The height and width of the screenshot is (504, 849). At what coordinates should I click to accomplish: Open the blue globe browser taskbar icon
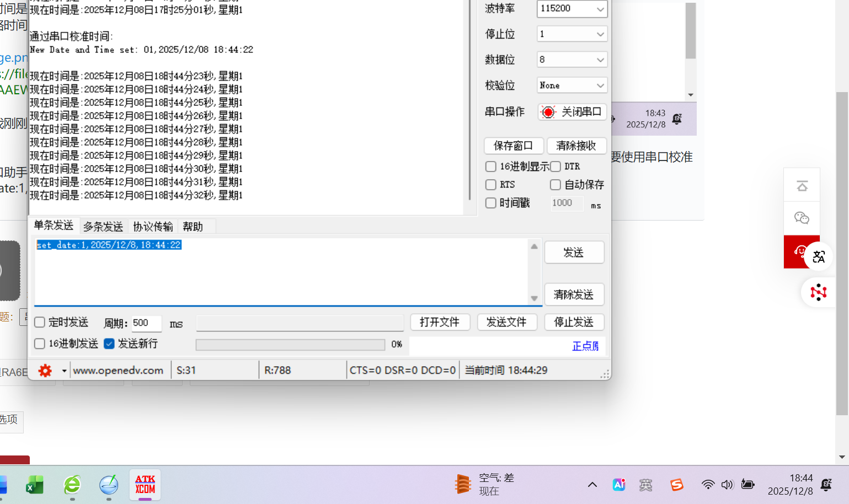click(109, 485)
